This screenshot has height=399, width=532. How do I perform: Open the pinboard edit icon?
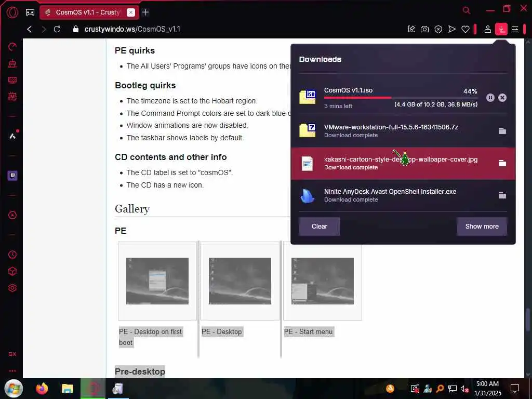click(411, 29)
